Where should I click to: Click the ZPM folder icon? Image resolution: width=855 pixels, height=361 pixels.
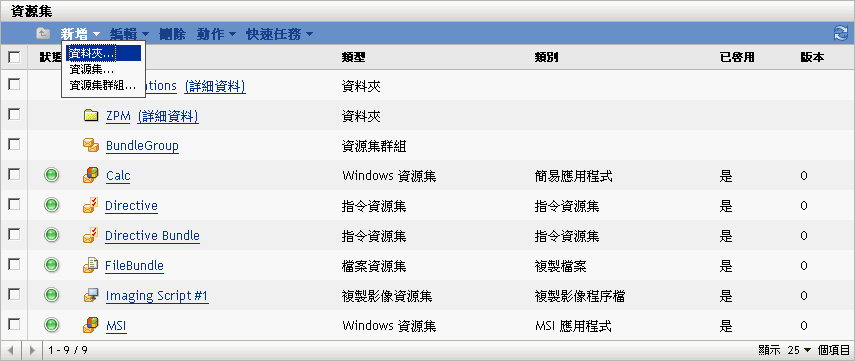coord(91,116)
